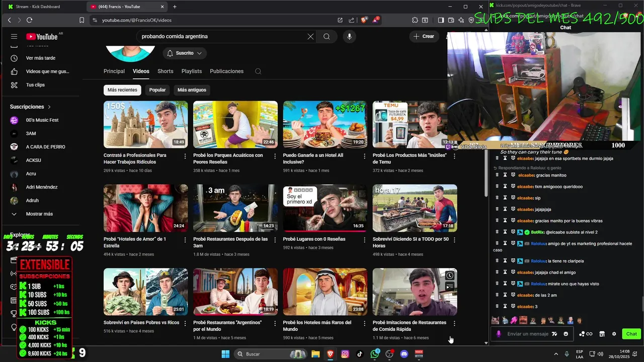Open the Kick shop storefront icon

pyautogui.click(x=602, y=334)
